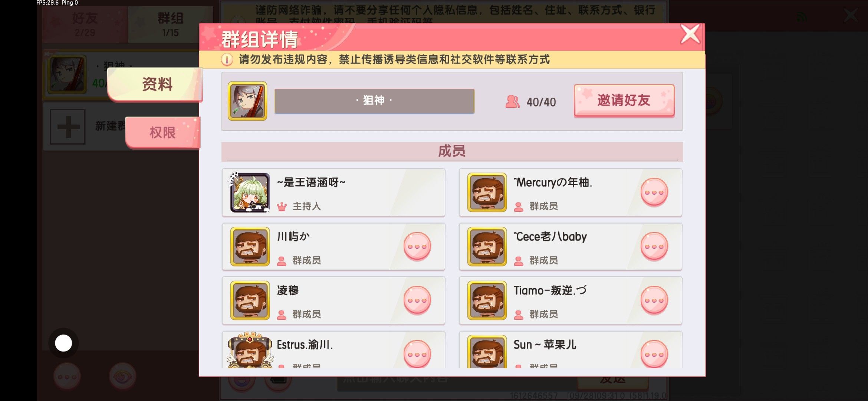Click the 邀请好友 button
The height and width of the screenshot is (401, 868).
[624, 101]
